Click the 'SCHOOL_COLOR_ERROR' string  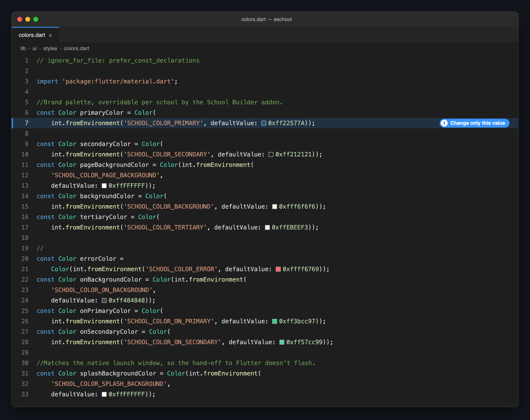pos(182,269)
